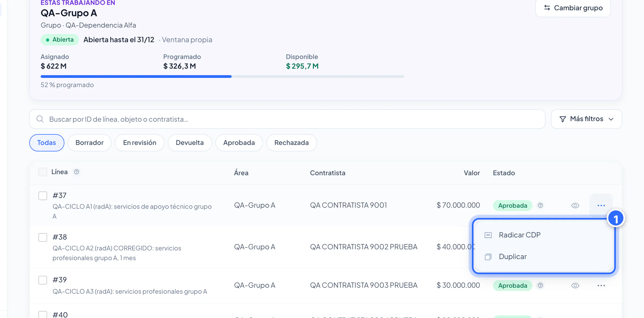Click the Cambiar grupo button
This screenshot has width=644, height=318.
point(573,8)
